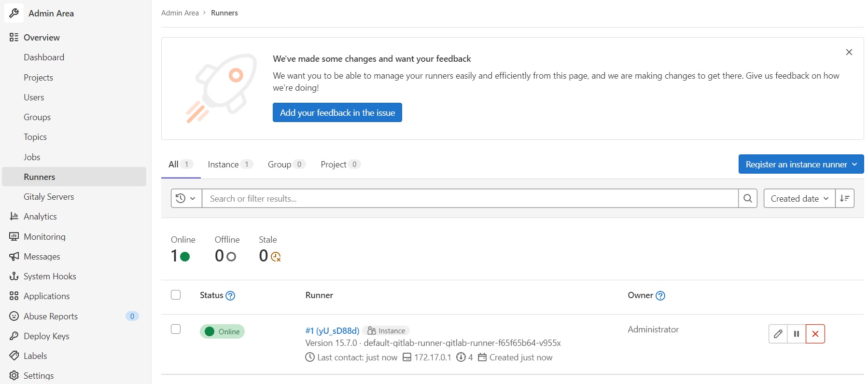Open Gitaly Servers in the sidebar
This screenshot has width=868, height=384.
click(74, 196)
